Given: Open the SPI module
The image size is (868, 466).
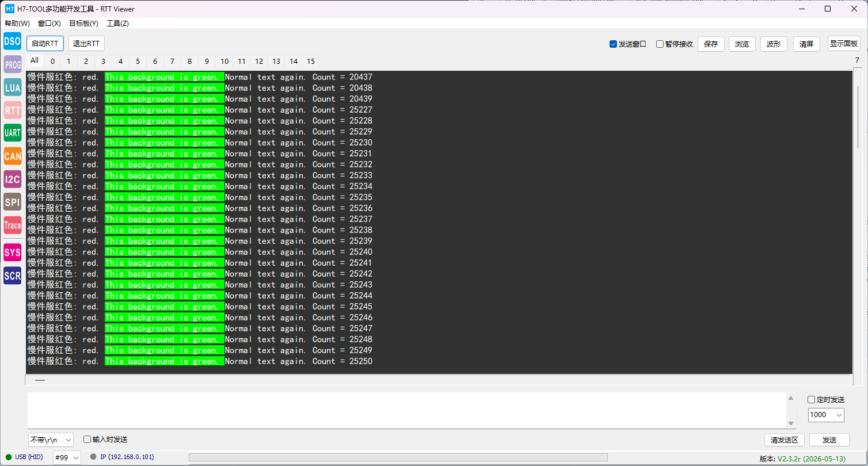Looking at the screenshot, I should (12, 202).
